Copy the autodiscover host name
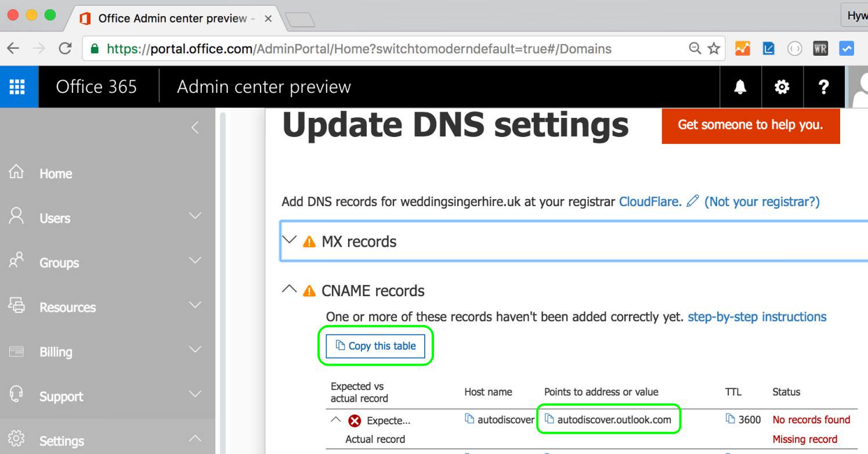Viewport: 868px width, 454px height. tap(470, 419)
